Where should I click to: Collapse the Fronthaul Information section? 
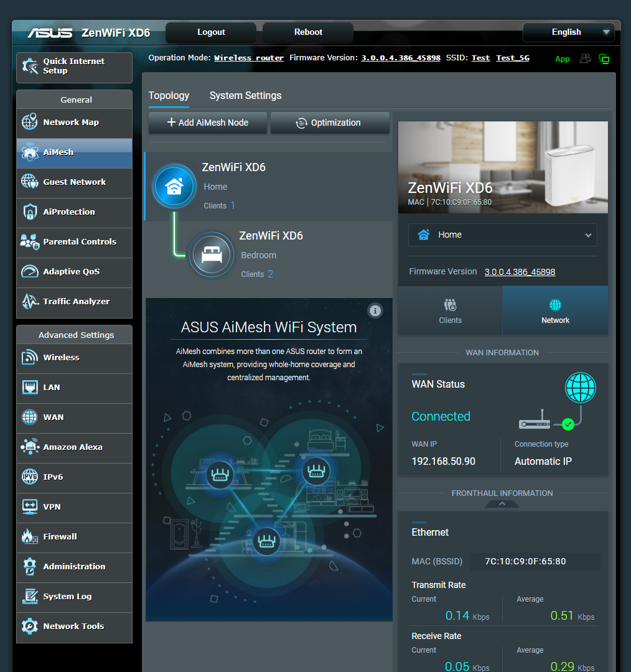pyautogui.click(x=502, y=504)
